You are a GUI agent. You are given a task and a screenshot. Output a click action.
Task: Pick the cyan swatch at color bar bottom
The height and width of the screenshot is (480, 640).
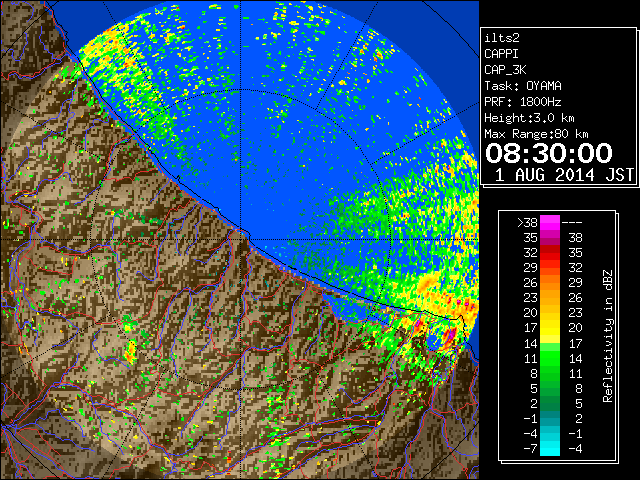(550, 448)
